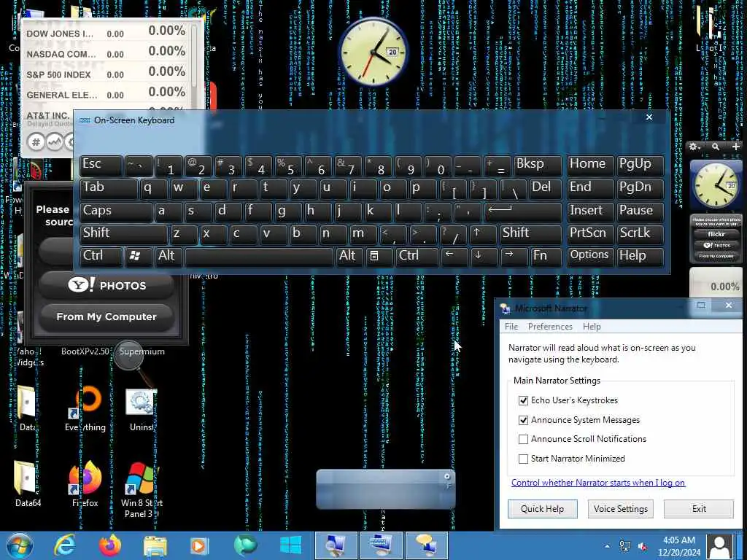Open the widget dock gear settings menu
Screen dimensions: 747x560
pos(694,147)
